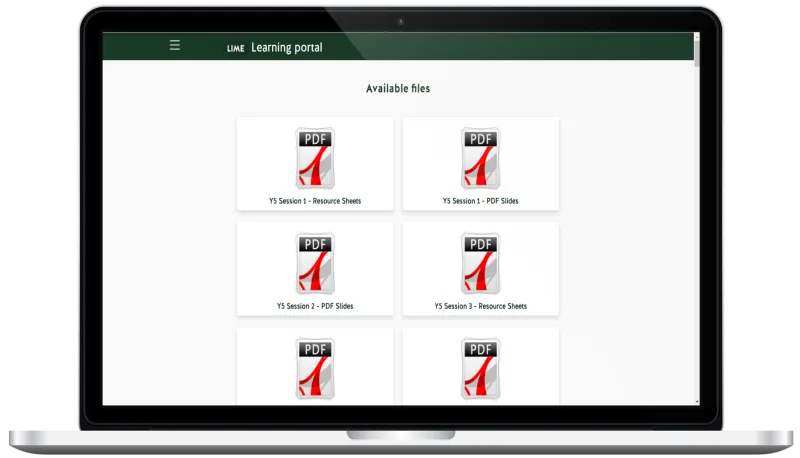
Task: Click the text Y5 Session 1 - Resource Sheets
Action: [315, 201]
